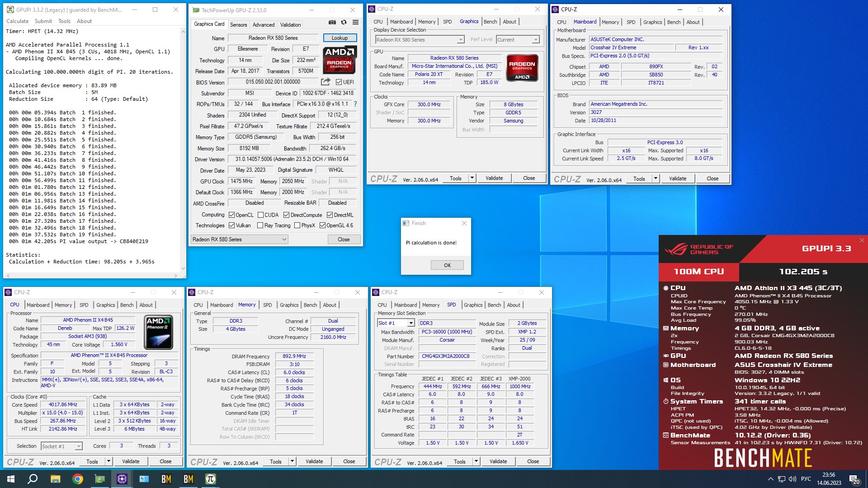868x488 pixels.
Task: Toggle the OpenGL 4.6 checkbox
Action: 322,225
